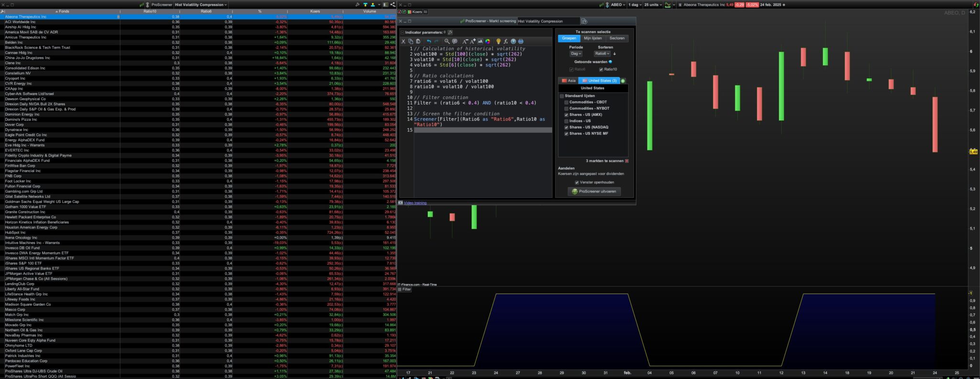
Task: Open the magnifier search tool in the code editor
Action: pyautogui.click(x=447, y=42)
